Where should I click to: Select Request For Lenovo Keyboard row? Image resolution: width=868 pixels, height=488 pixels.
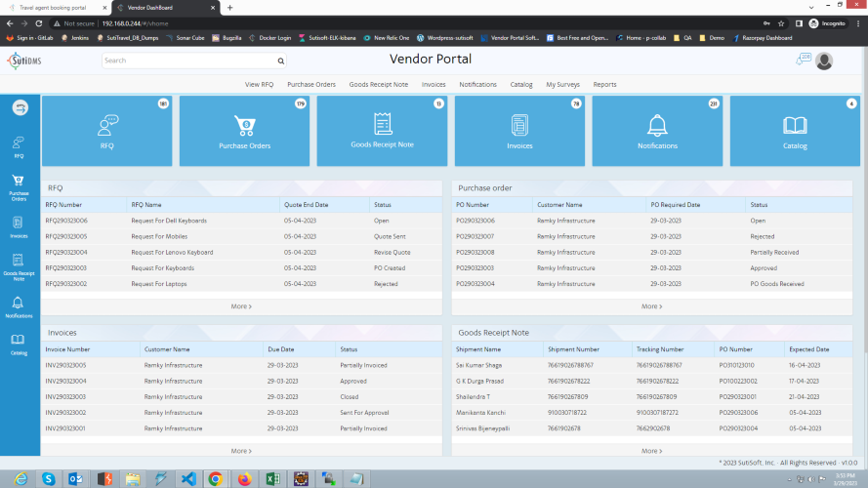click(241, 252)
